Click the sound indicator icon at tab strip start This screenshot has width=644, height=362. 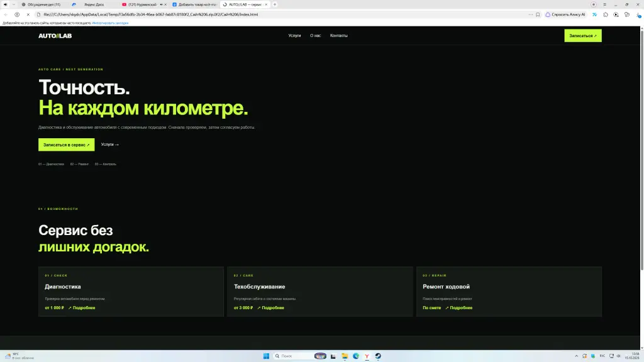coord(5,4)
